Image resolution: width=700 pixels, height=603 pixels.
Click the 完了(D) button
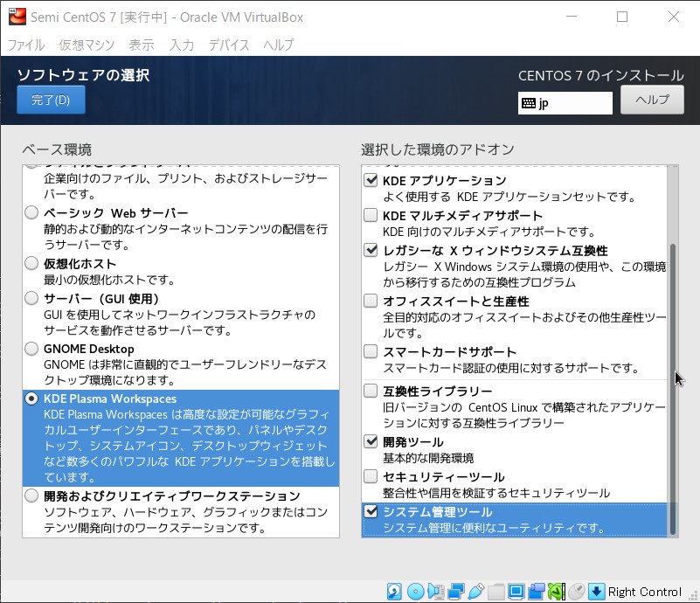tap(51, 100)
